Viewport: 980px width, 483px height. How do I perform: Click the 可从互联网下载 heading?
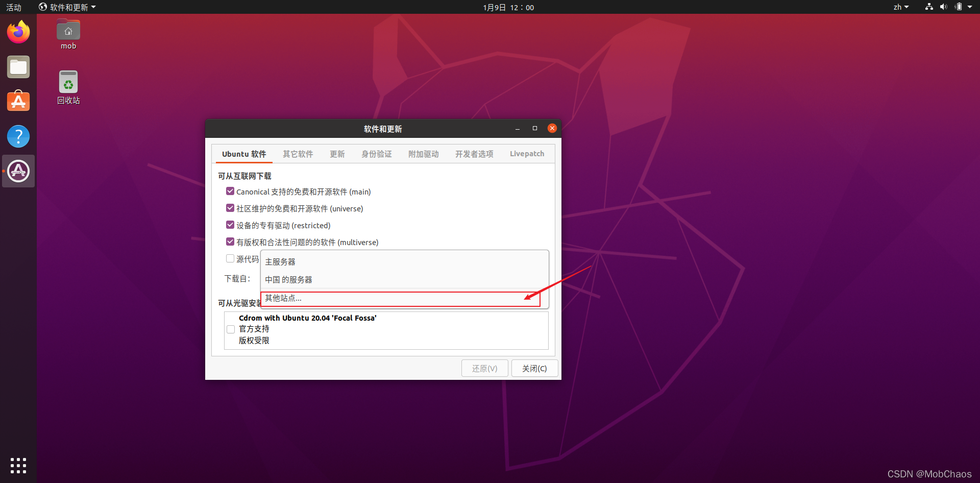(x=244, y=176)
